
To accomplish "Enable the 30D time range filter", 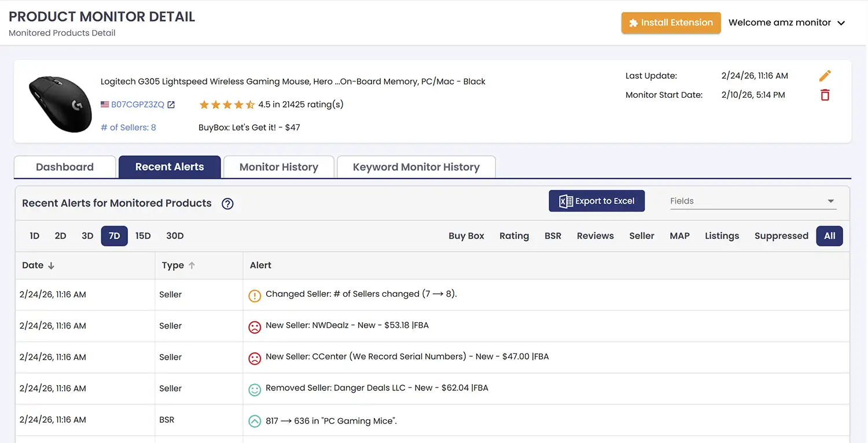I will click(x=175, y=236).
